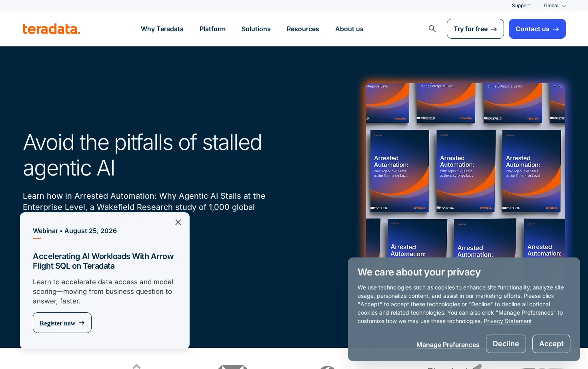
Task: Decline optional cookies in the privacy banner
Action: click(x=506, y=344)
